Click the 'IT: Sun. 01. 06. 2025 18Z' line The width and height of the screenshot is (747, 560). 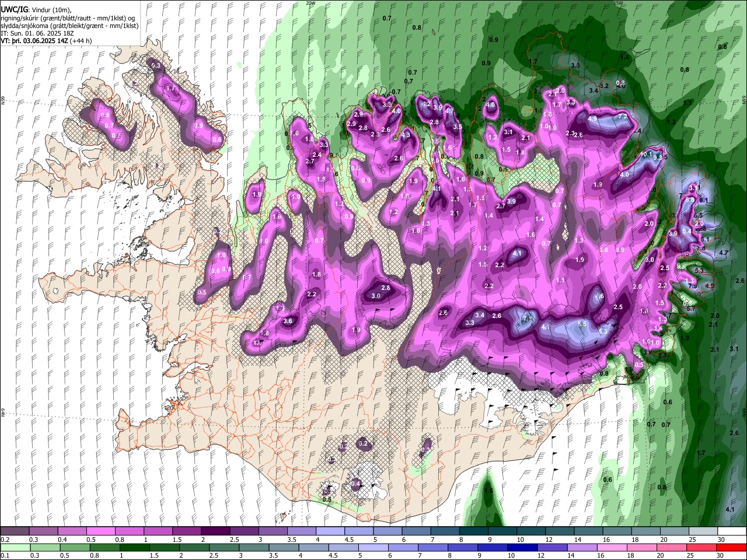37,33
